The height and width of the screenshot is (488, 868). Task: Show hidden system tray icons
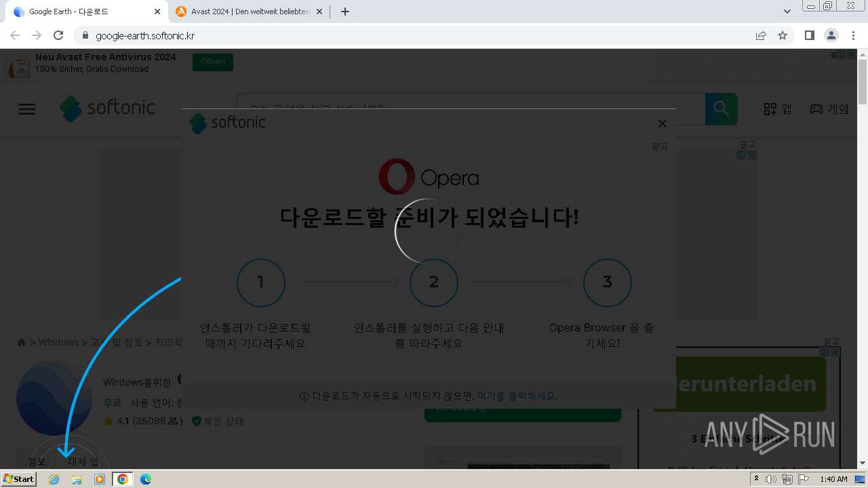[x=756, y=479]
